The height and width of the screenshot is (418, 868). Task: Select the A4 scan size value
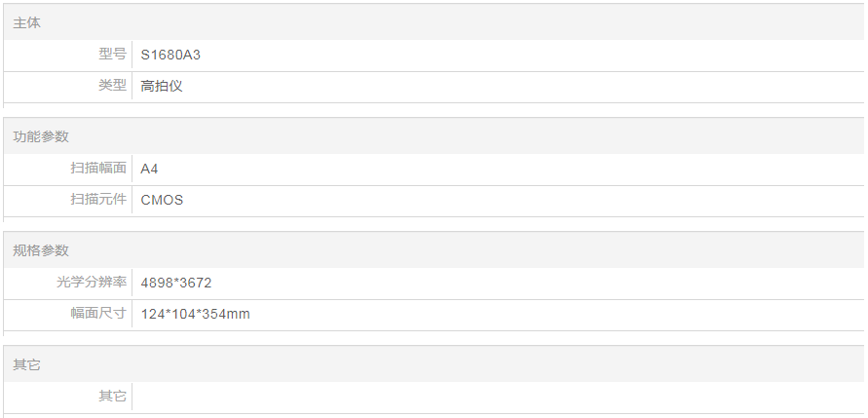(149, 169)
